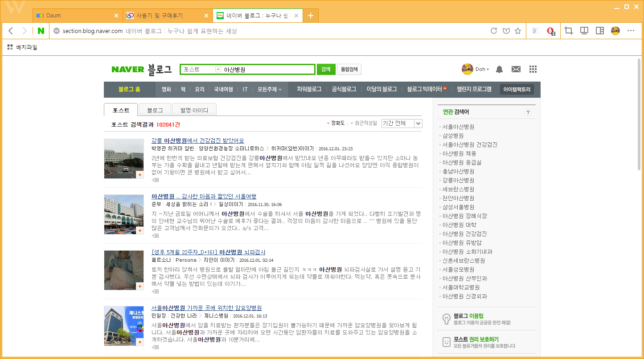Viewport: 644px width, 359px height.
Task: Expand the Doh account dropdown
Action: (x=482, y=70)
